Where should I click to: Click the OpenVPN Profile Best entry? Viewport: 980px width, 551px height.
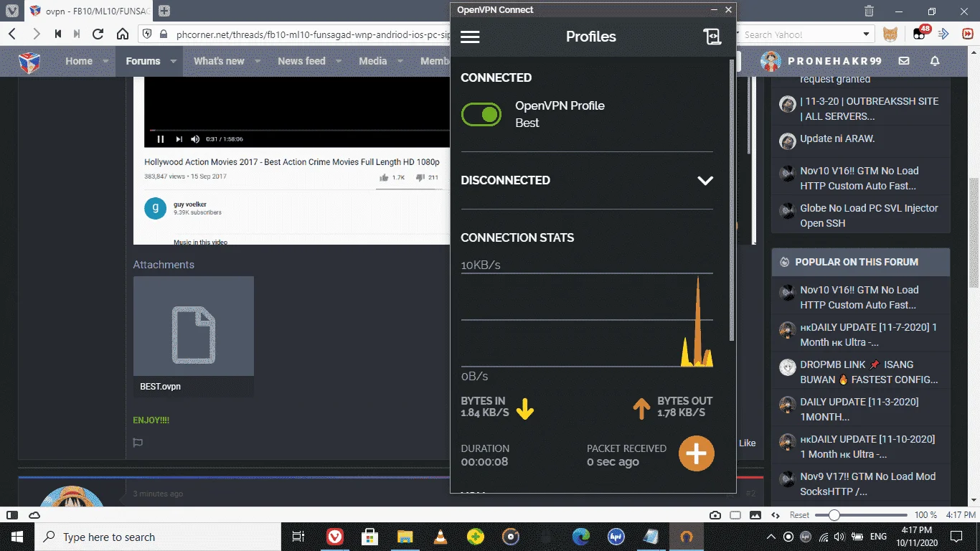click(560, 114)
